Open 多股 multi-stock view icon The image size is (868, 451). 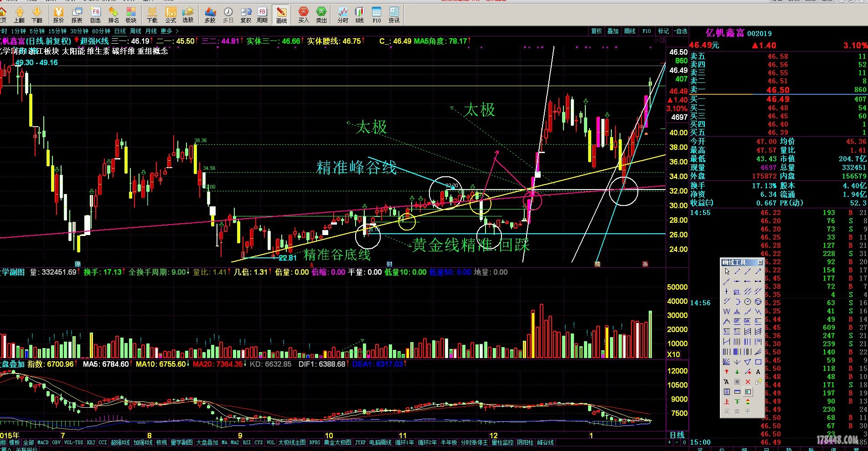coord(210,15)
